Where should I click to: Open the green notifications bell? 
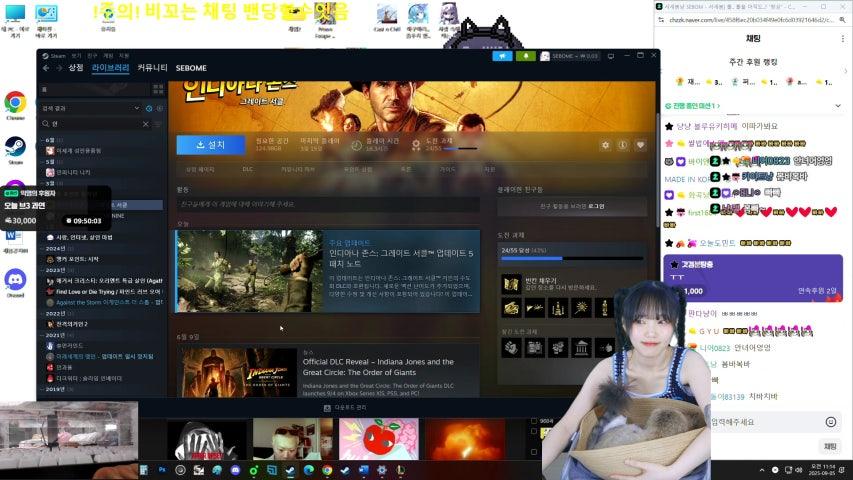526,56
